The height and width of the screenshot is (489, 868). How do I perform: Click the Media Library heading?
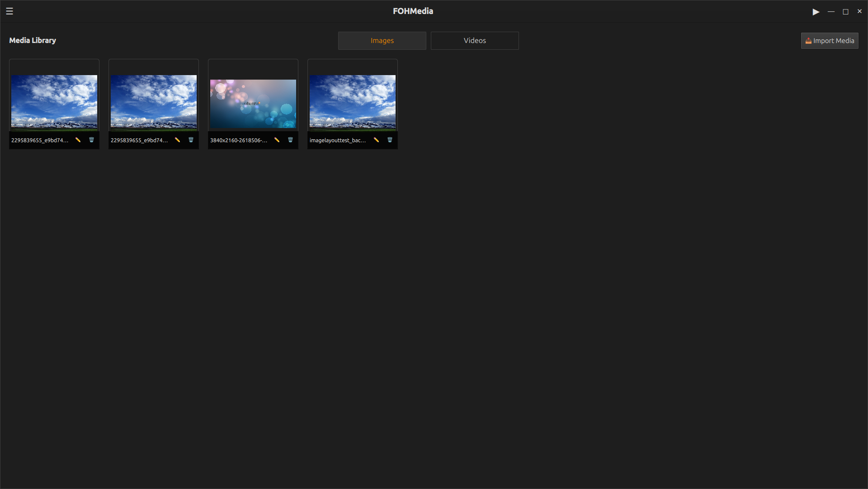pos(33,40)
